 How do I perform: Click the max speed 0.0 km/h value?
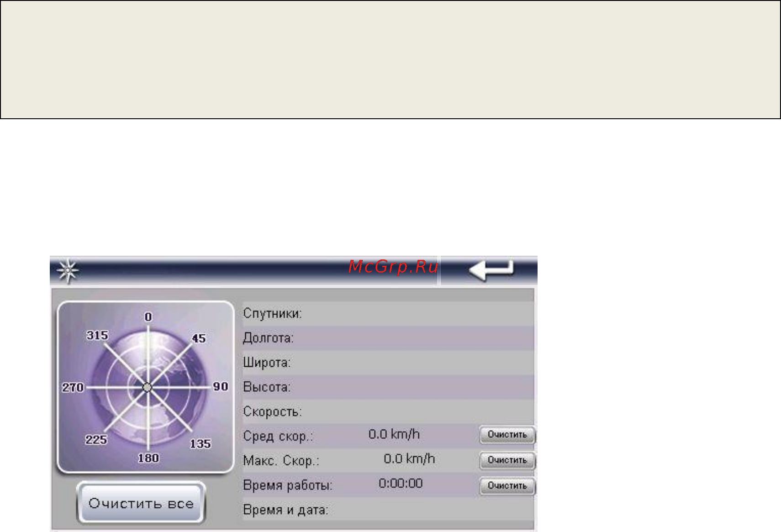click(409, 458)
